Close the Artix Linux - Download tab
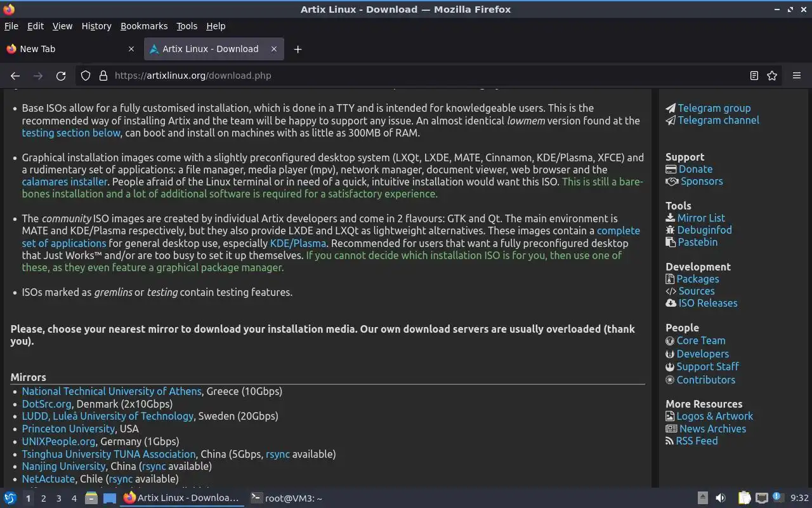 (274, 49)
